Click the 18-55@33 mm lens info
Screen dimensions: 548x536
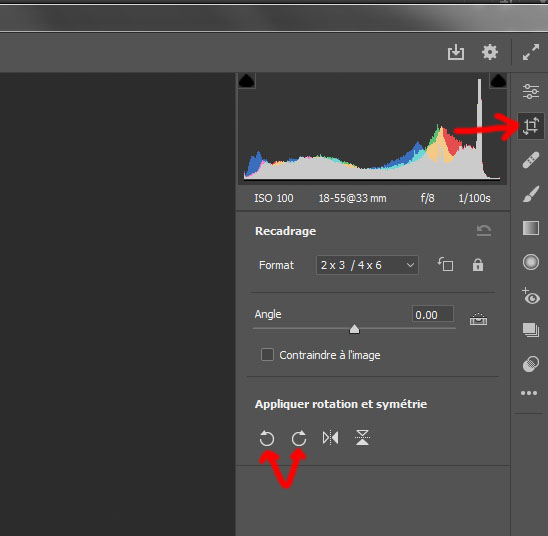352,198
